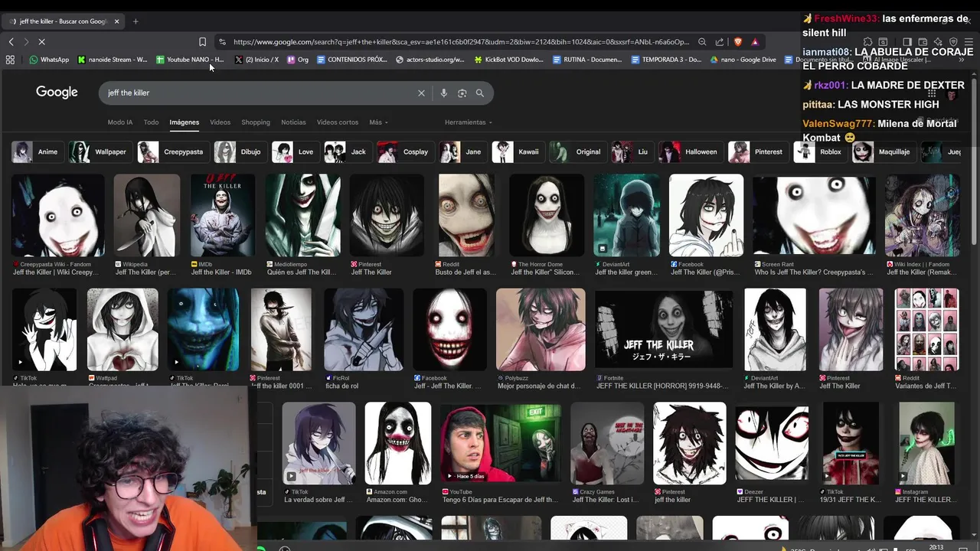Image resolution: width=980 pixels, height=551 pixels.
Task: Filter images by the Maquillaje chip
Action: [x=883, y=152]
